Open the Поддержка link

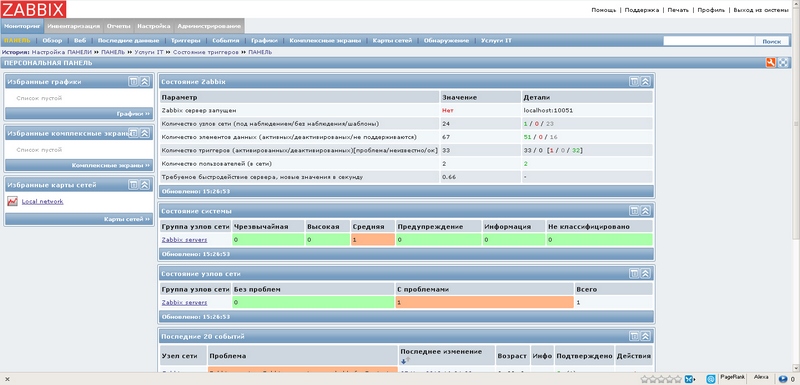point(642,10)
